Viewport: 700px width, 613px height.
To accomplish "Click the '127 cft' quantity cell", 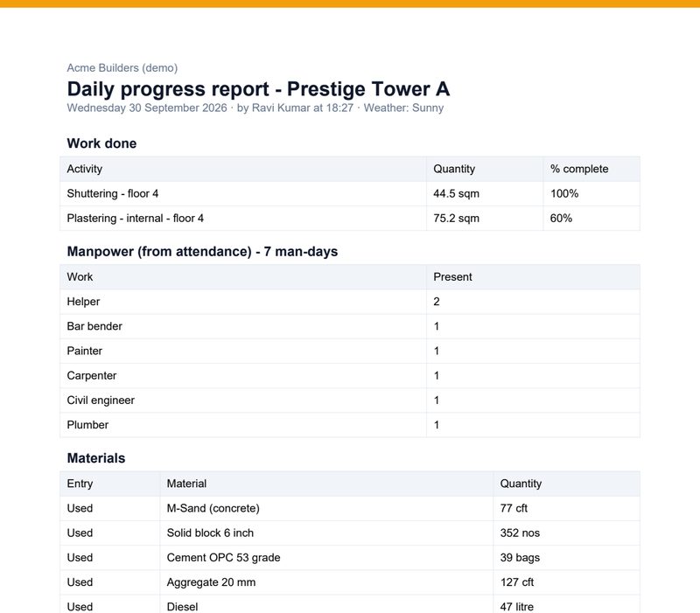I will coord(566,582).
